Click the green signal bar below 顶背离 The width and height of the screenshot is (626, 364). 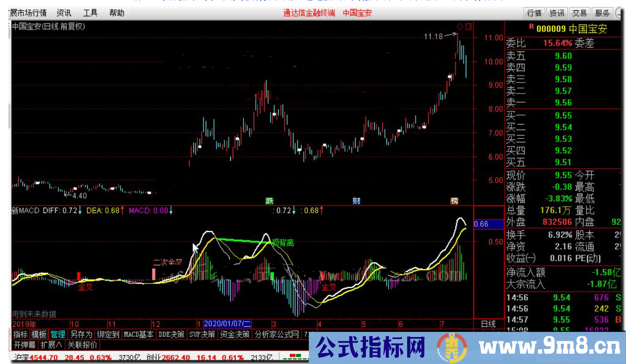[x=272, y=276]
